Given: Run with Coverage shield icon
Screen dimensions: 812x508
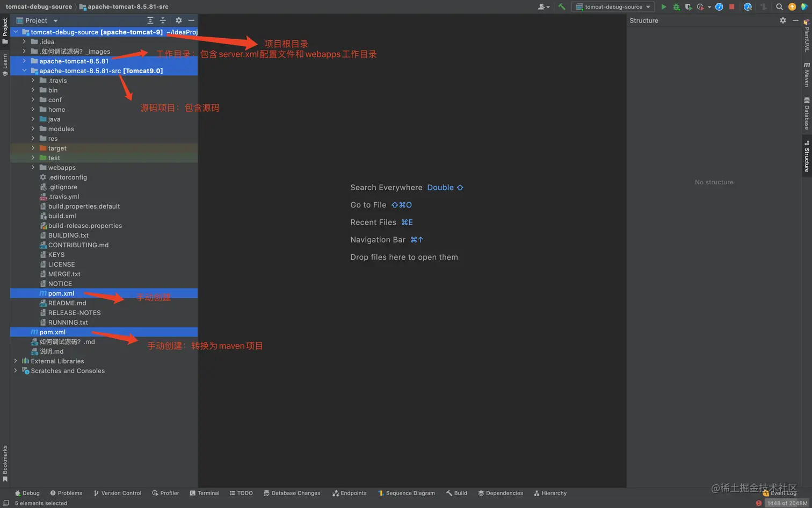Looking at the screenshot, I should tap(688, 7).
